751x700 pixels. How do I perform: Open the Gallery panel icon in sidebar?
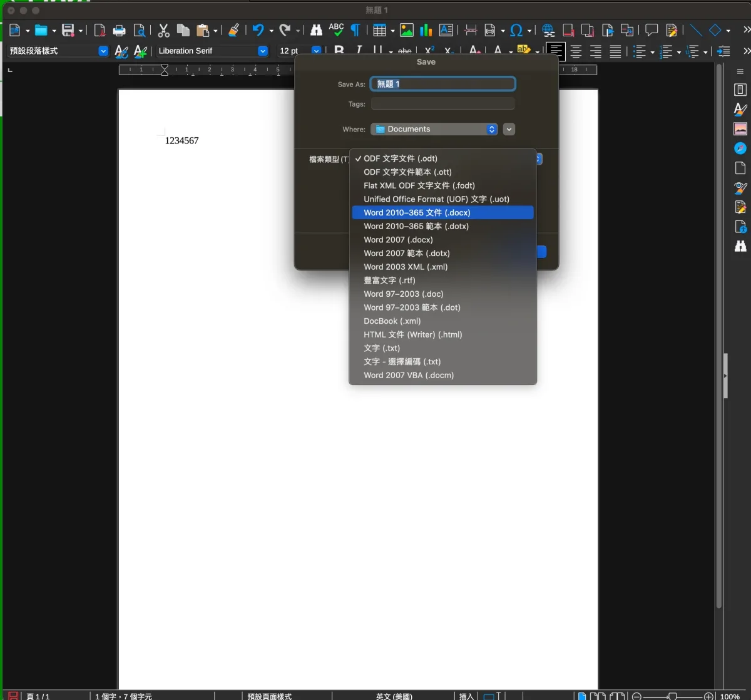[x=740, y=129]
